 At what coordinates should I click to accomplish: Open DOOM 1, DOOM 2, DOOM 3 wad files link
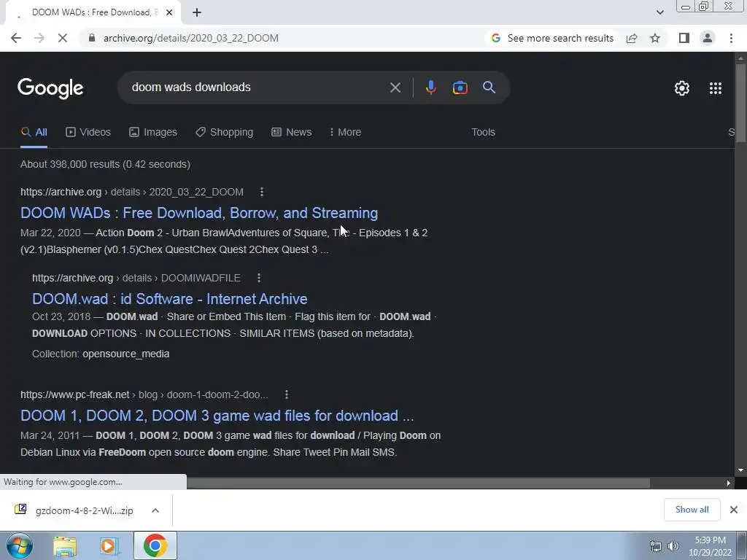point(217,416)
